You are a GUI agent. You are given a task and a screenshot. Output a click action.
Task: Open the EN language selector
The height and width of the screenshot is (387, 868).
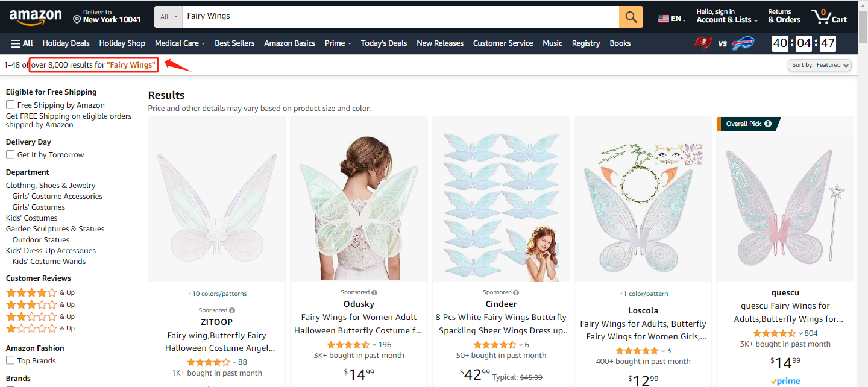[x=672, y=19]
